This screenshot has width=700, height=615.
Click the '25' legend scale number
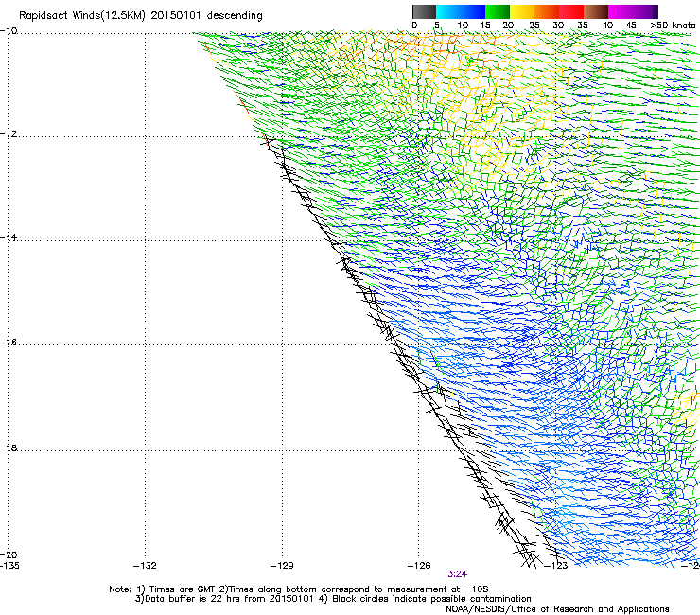[534, 26]
